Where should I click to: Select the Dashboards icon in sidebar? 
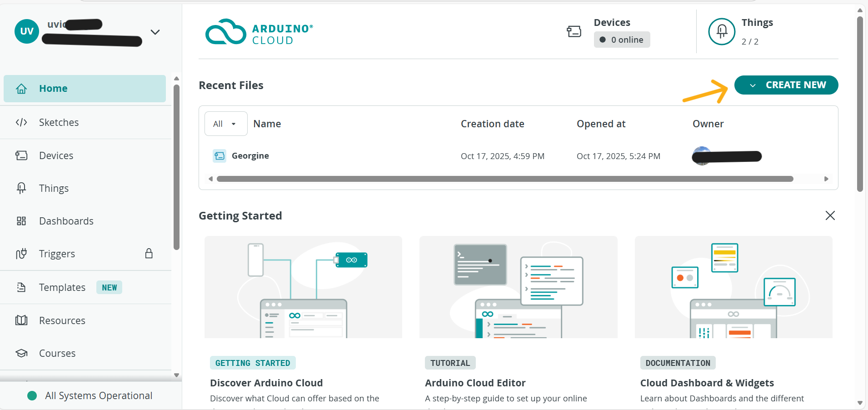point(21,221)
